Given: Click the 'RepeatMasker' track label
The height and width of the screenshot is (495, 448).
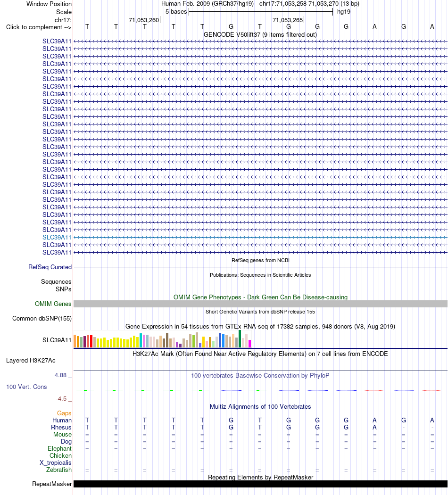Looking at the screenshot, I should (x=52, y=484).
